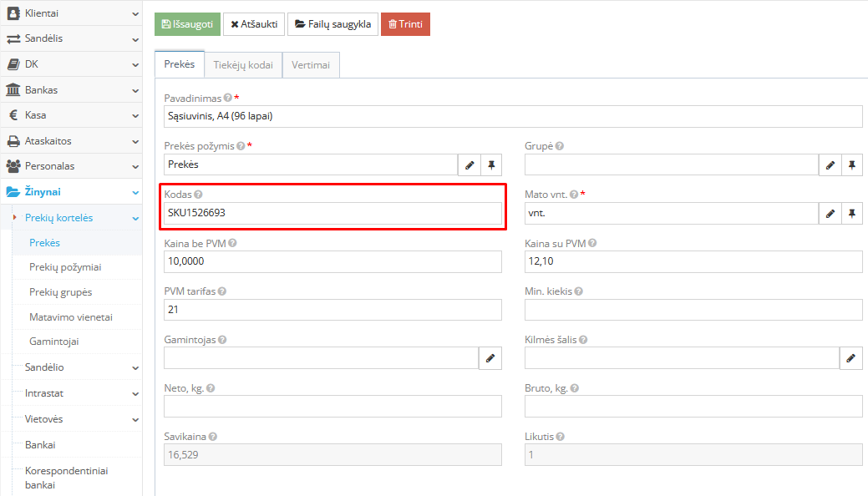Click the pencil icon next to Prekės požymis
Image resolution: width=868 pixels, height=496 pixels.
click(470, 165)
